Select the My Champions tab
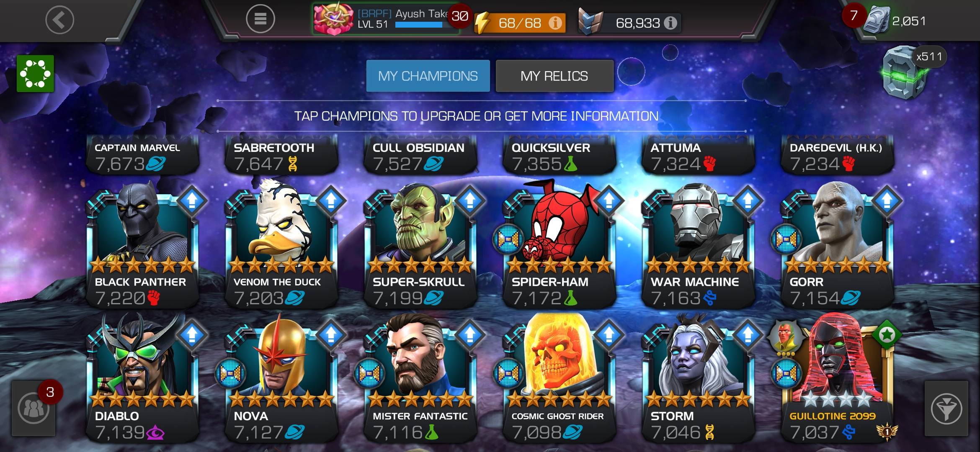Viewport: 980px width, 452px height. click(x=428, y=76)
